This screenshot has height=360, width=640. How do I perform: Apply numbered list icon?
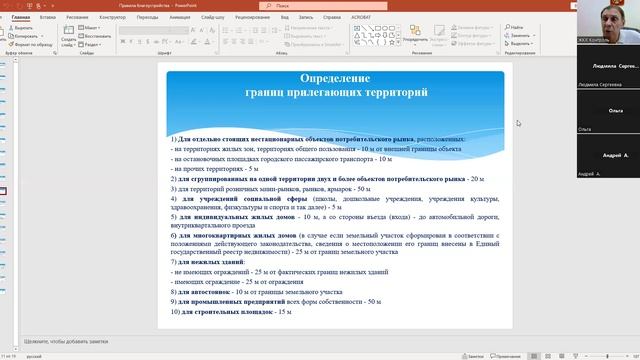point(239,30)
